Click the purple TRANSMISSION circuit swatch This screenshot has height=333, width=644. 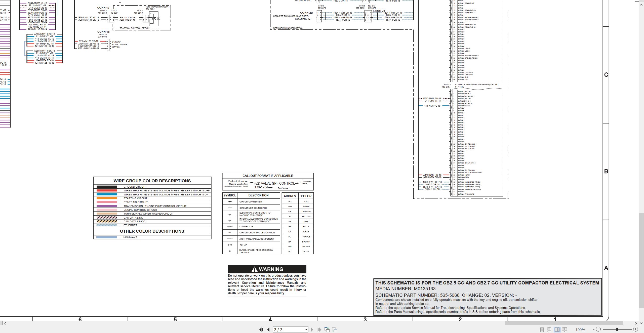pyautogui.click(x=107, y=206)
